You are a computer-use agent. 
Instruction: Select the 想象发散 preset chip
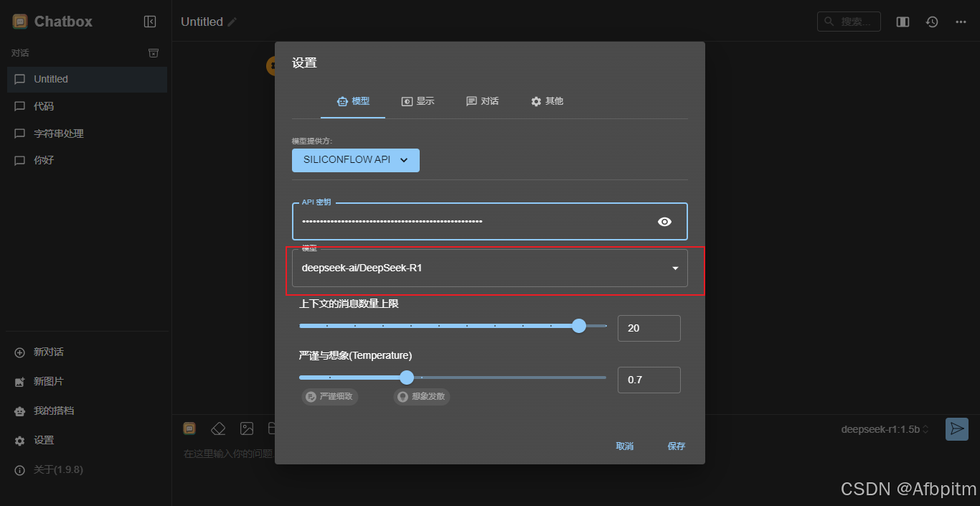(422, 396)
